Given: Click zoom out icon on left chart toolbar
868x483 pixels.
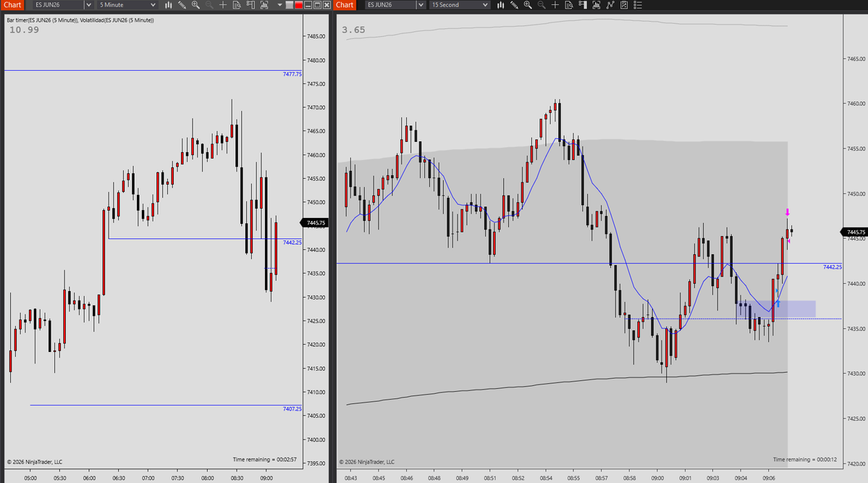Looking at the screenshot, I should click(209, 5).
